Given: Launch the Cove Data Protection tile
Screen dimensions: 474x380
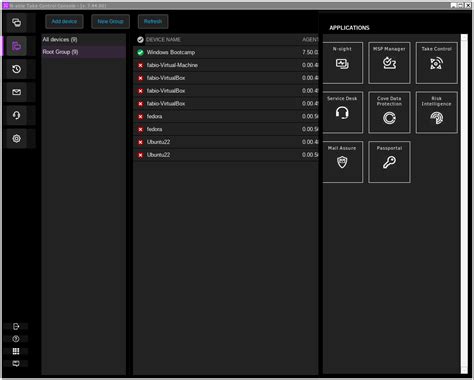Looking at the screenshot, I should tap(389, 112).
